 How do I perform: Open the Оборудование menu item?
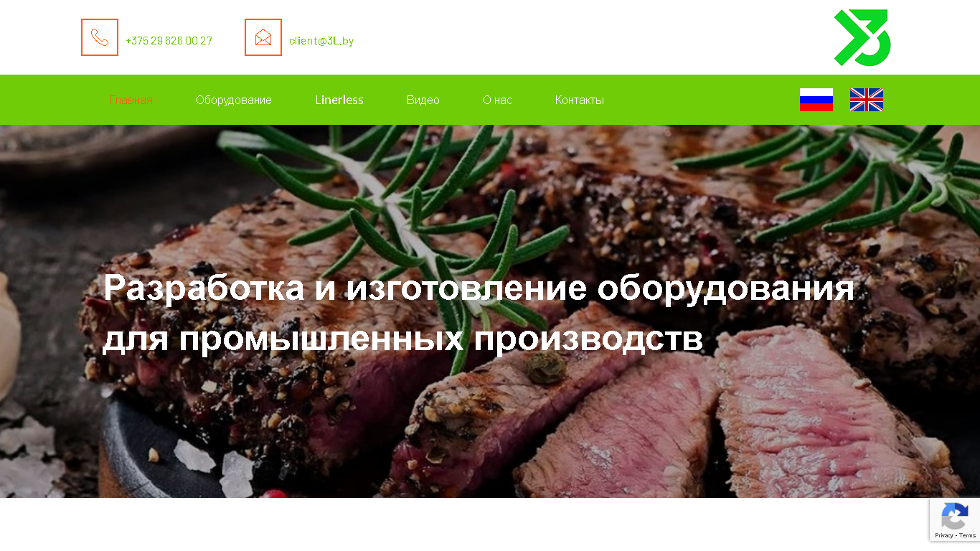click(234, 100)
